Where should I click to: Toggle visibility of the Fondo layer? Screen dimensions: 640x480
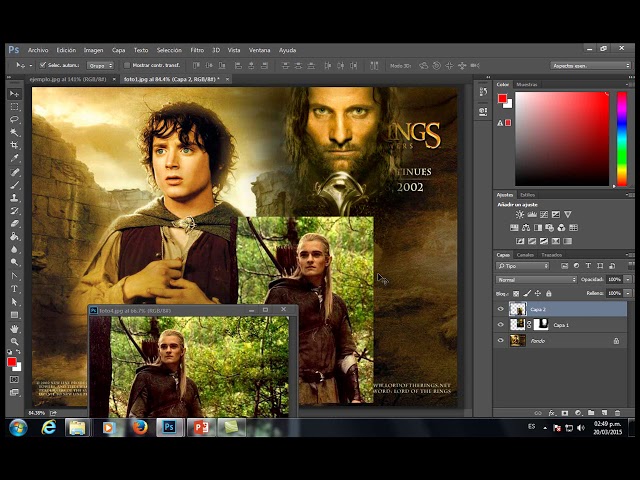tap(501, 341)
